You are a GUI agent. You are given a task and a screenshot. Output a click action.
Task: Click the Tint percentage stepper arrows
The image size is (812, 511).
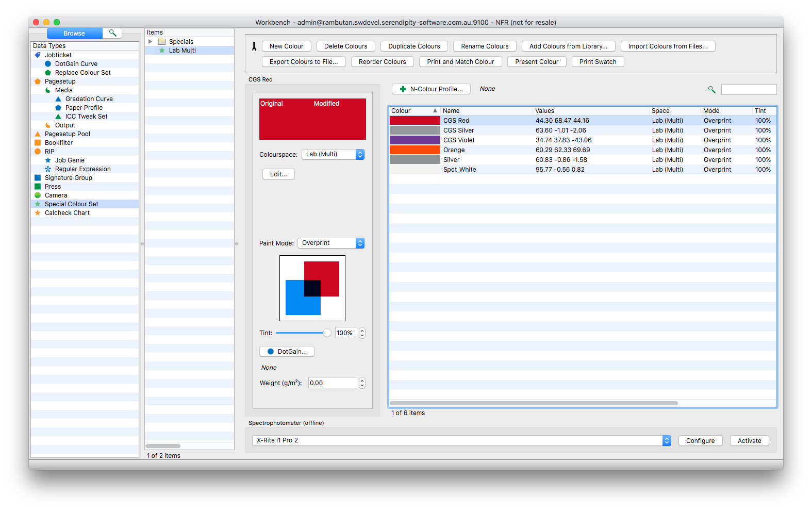[x=362, y=333]
